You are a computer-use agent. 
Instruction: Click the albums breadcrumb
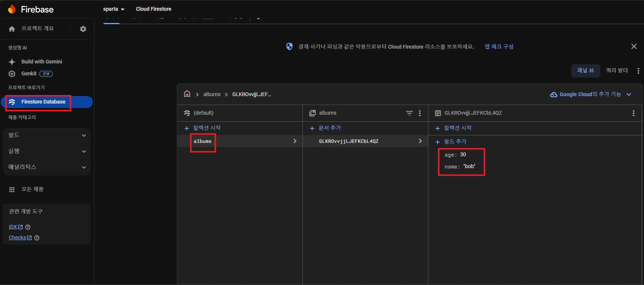tap(212, 94)
